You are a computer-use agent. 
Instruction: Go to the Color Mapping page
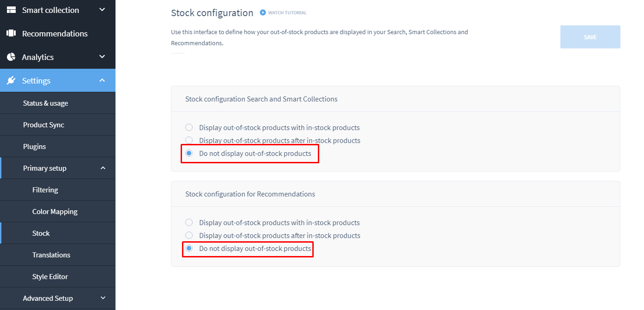coord(55,211)
